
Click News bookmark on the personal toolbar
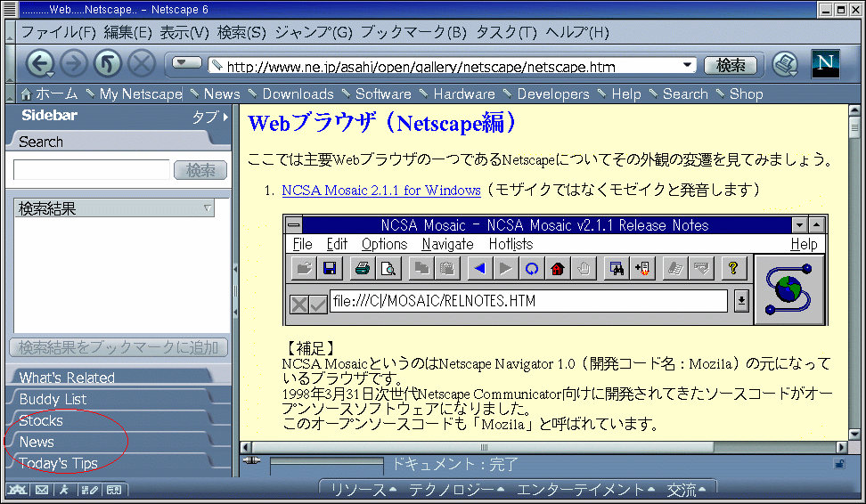pyautogui.click(x=216, y=93)
